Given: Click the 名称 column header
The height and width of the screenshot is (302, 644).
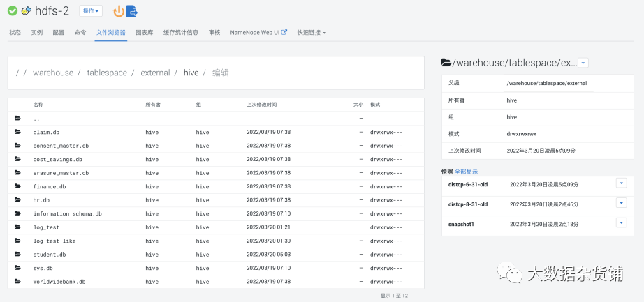Looking at the screenshot, I should point(38,105).
